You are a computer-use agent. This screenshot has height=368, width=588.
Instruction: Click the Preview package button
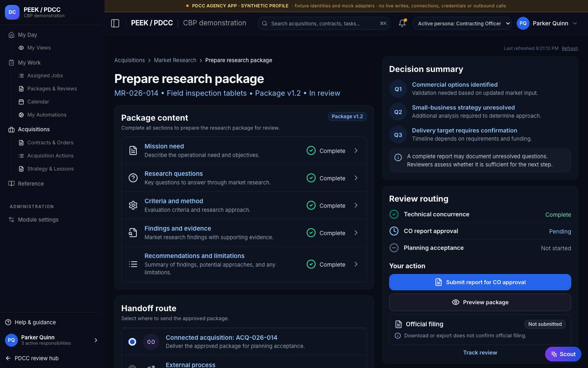(480, 302)
